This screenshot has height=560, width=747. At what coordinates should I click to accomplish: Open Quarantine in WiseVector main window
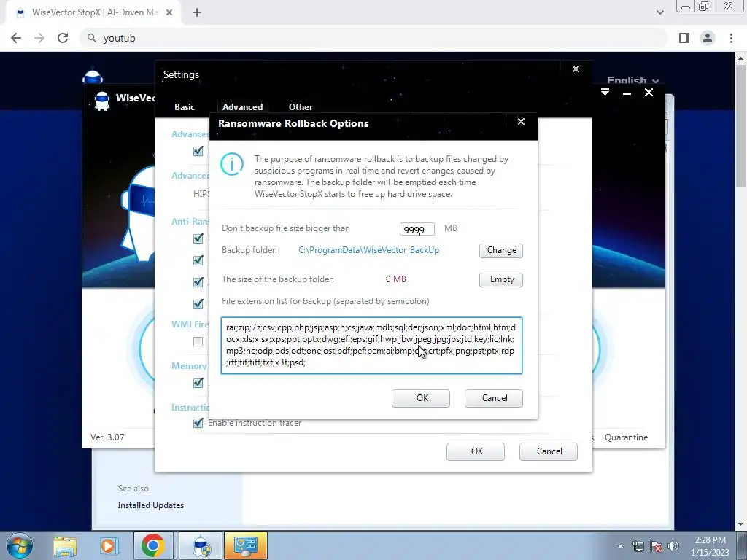coord(626,437)
